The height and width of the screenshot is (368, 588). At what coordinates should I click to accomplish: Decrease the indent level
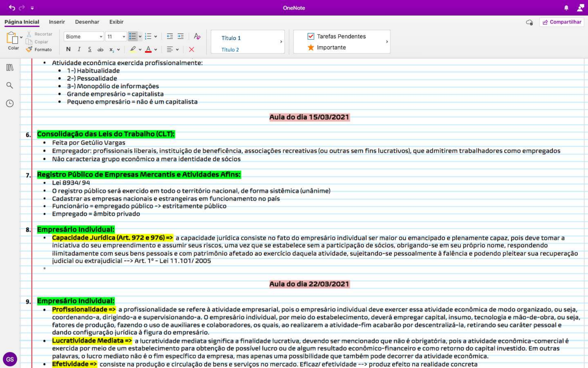[x=170, y=36]
